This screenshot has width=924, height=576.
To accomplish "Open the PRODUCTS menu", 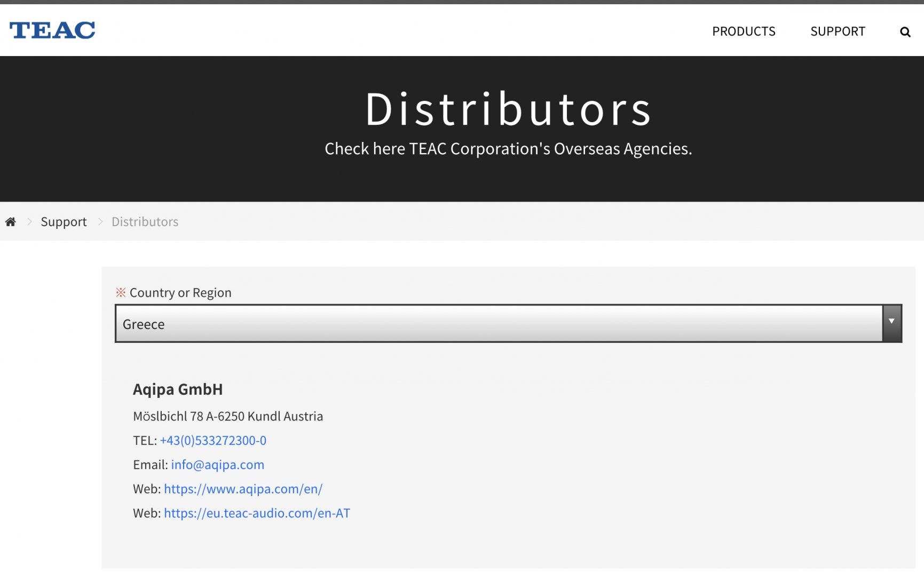I will pos(744,31).
